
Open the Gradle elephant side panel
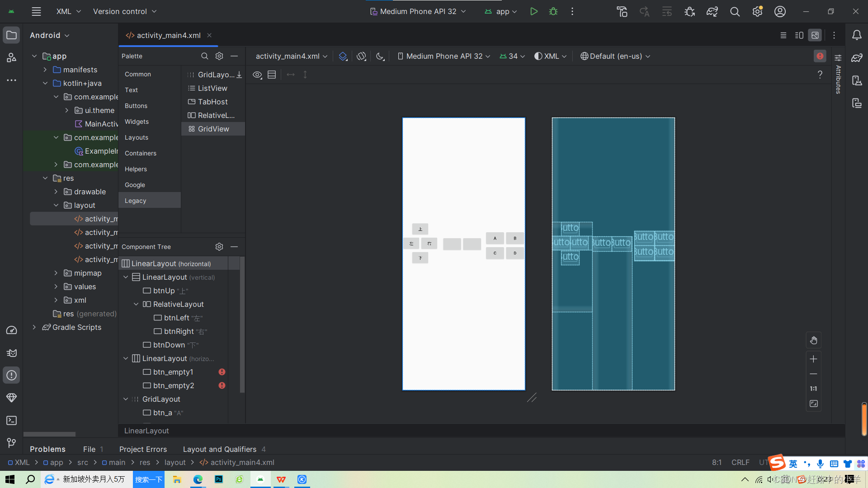(x=857, y=58)
